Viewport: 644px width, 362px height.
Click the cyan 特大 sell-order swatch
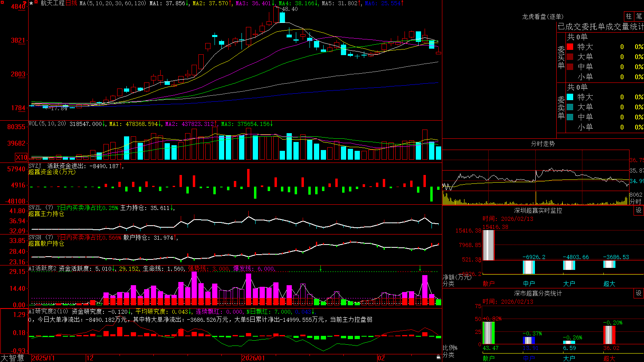tap(570, 97)
